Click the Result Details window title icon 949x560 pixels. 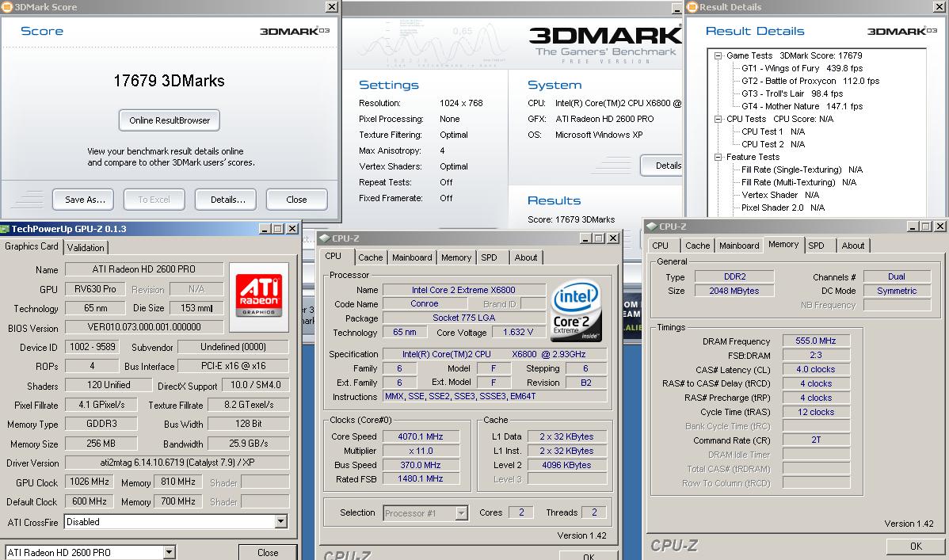692,6
